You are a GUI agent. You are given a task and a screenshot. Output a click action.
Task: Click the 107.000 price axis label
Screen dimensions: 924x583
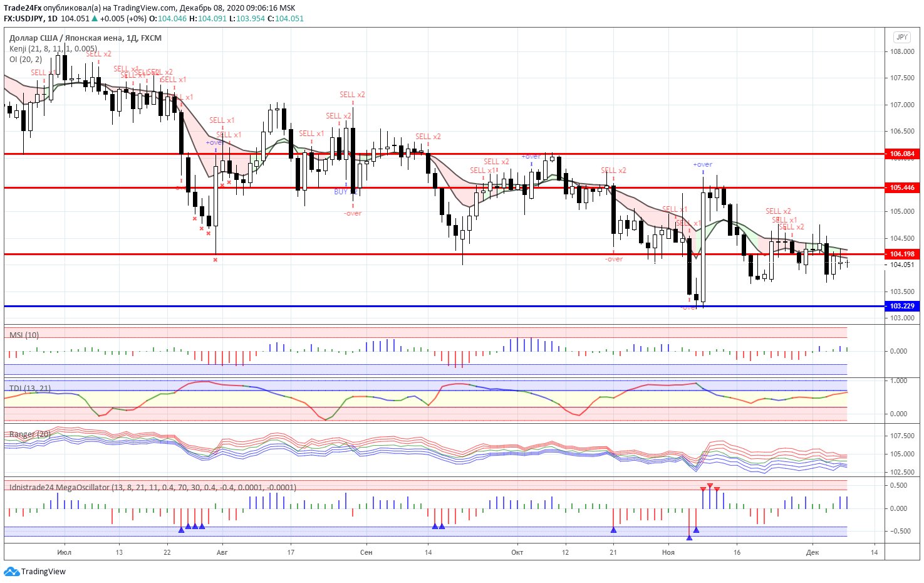(902, 105)
